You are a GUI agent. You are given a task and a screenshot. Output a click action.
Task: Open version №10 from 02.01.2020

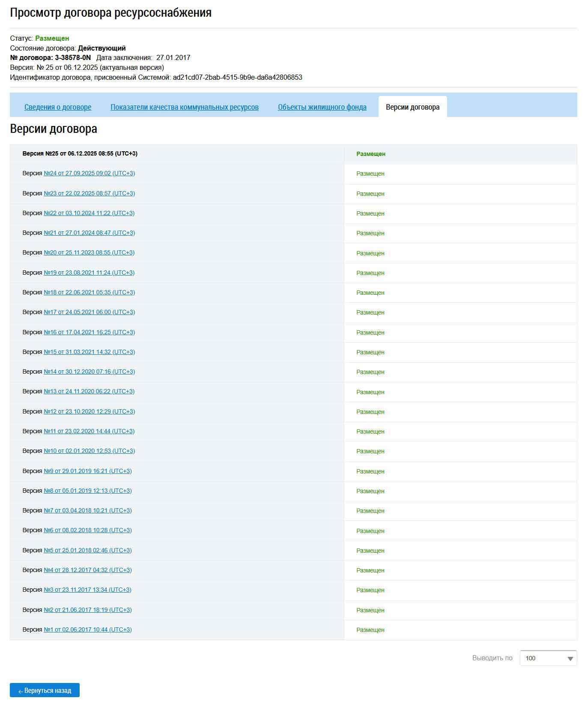(x=89, y=451)
